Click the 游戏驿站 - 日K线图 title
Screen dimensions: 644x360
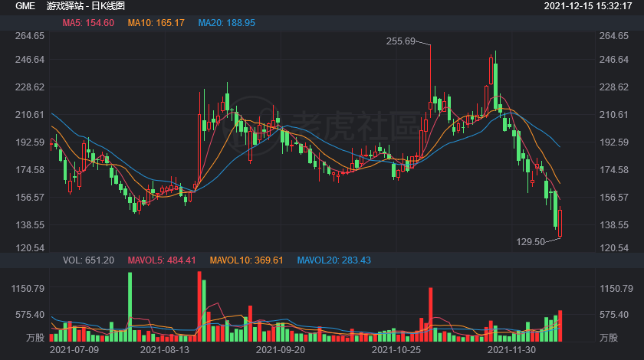85,6
